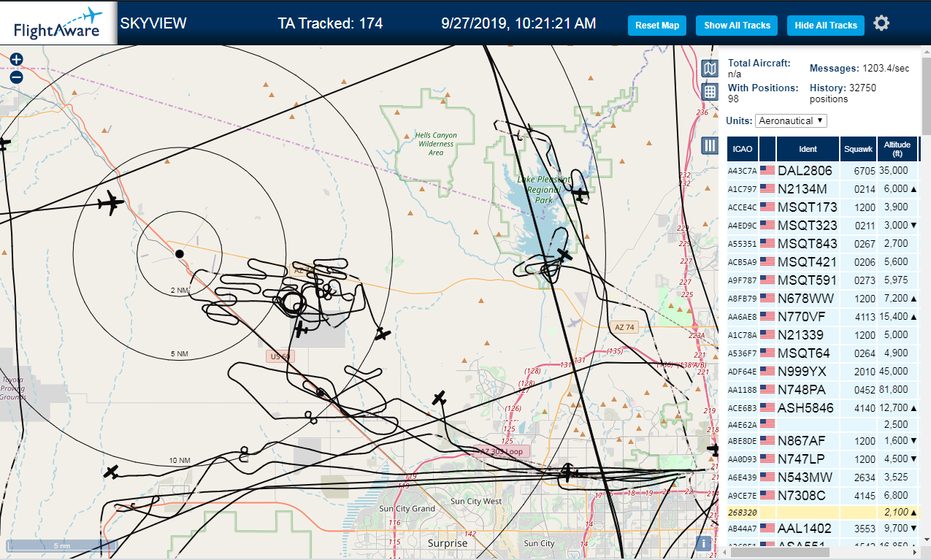
Task: Click the Reset Map button
Action: coord(657,25)
